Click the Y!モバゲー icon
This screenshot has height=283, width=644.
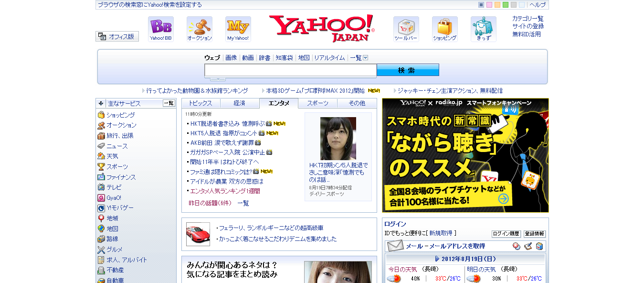pos(101,208)
